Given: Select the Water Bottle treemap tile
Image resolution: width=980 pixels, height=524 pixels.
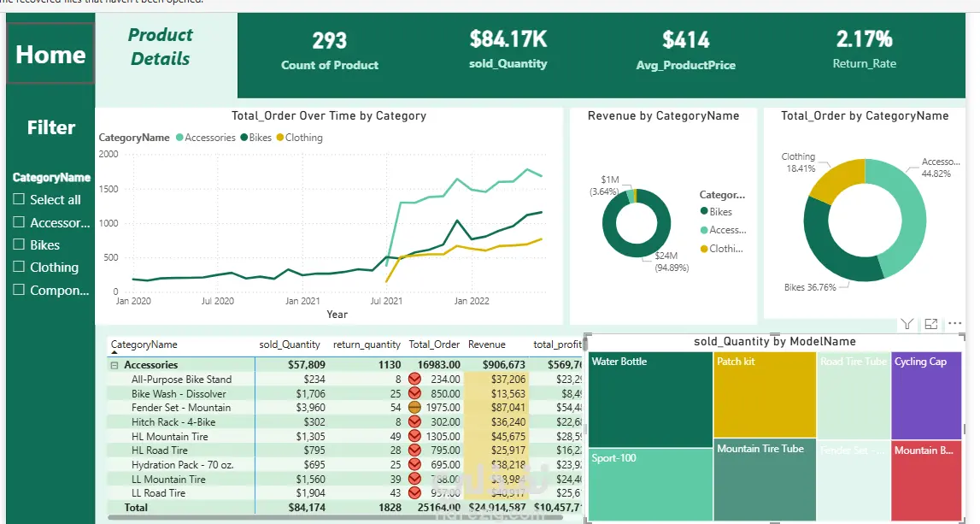Looking at the screenshot, I should pos(650,399).
